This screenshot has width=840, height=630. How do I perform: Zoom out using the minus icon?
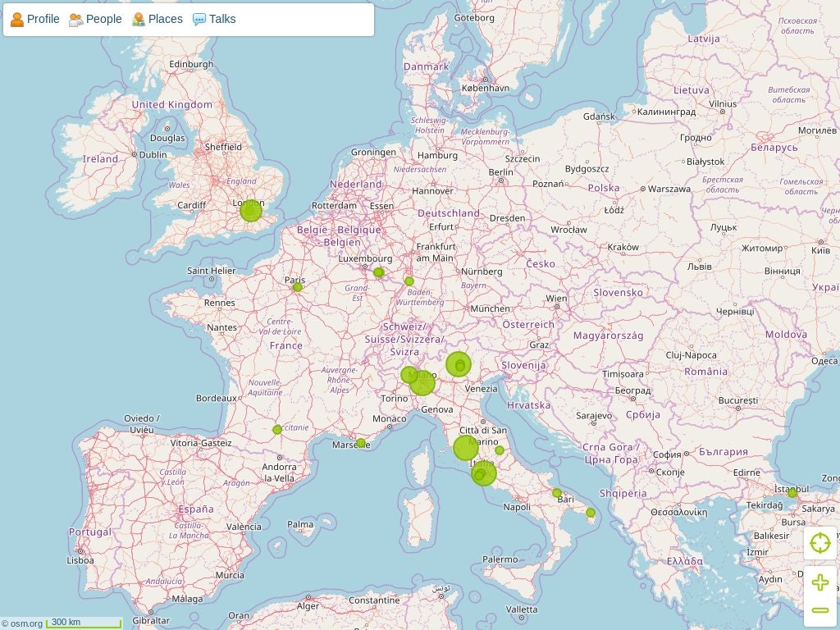point(820,610)
